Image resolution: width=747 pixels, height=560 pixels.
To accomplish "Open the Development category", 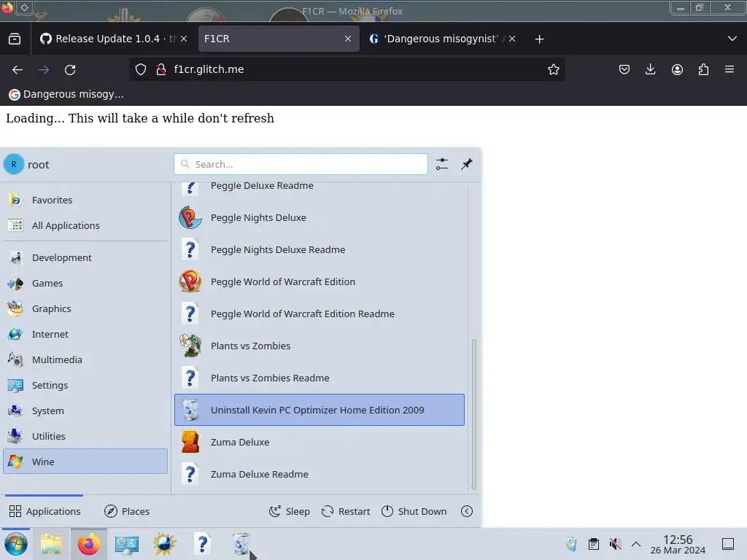I will click(85, 257).
